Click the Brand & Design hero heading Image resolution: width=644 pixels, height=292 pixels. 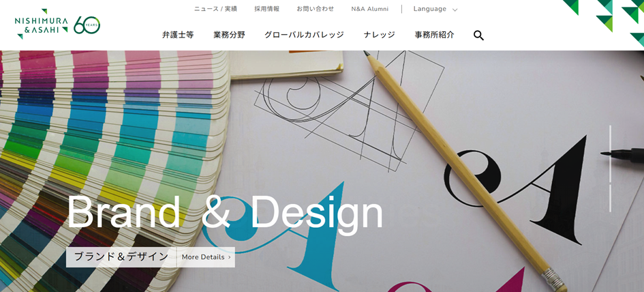pos(225,213)
